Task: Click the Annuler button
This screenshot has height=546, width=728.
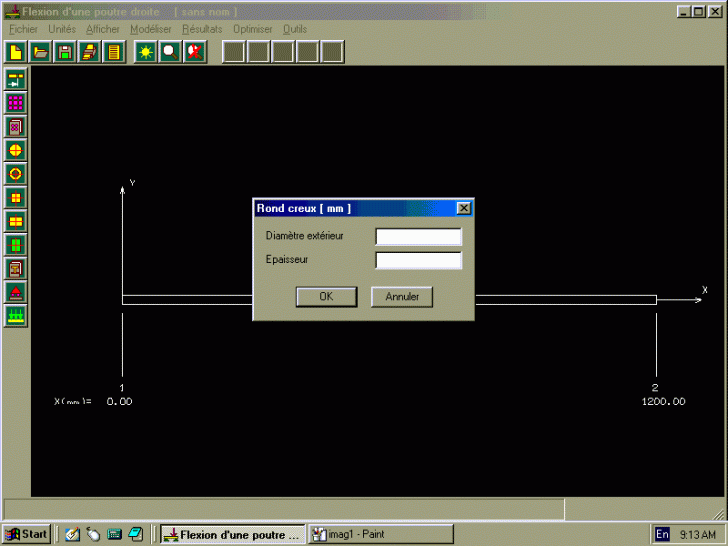Action: (402, 297)
